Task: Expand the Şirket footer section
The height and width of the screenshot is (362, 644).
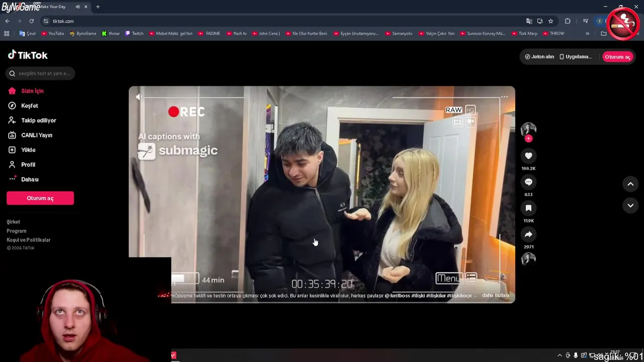Action: 13,222
